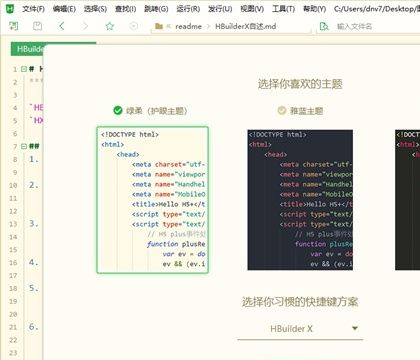Image resolution: width=420 pixels, height=360 pixels.
Task: Open the 查找(I) menu
Action: 125,9
